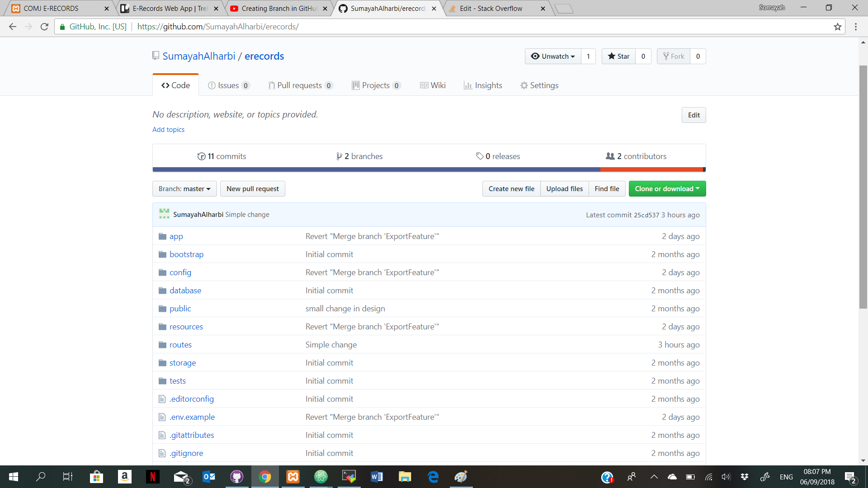The image size is (868, 488).
Task: Click the page vertical scrollbar
Action: point(863,188)
